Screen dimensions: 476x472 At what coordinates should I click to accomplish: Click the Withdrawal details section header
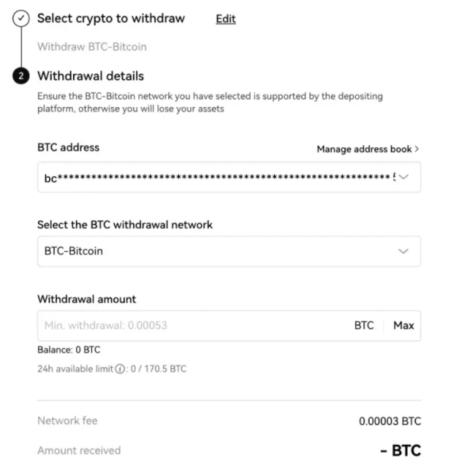click(x=91, y=76)
